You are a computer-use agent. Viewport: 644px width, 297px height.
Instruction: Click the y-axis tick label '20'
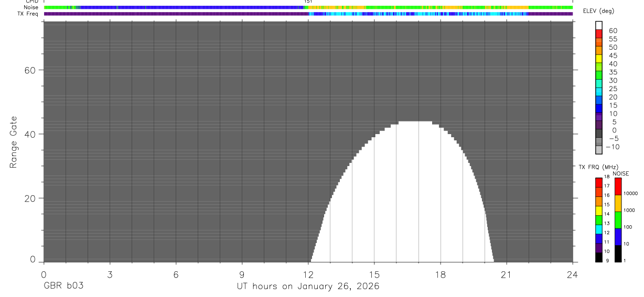click(30, 199)
